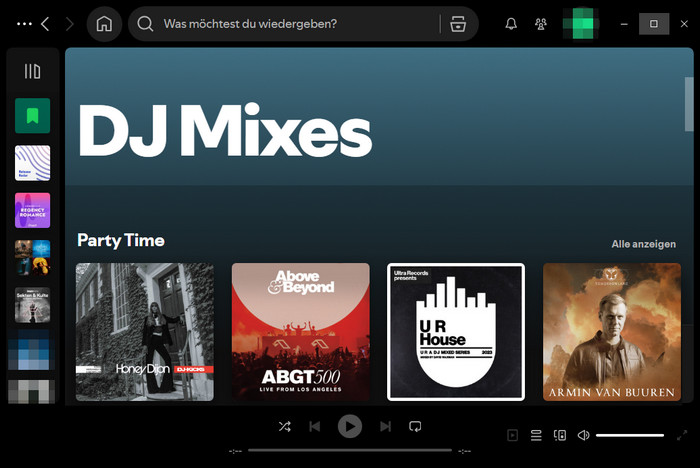Image resolution: width=700 pixels, height=468 pixels.
Task: Enter full screen mode
Action: tap(682, 435)
